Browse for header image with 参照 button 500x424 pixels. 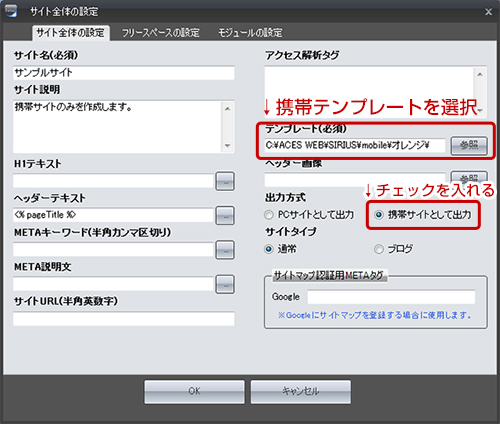(469, 178)
